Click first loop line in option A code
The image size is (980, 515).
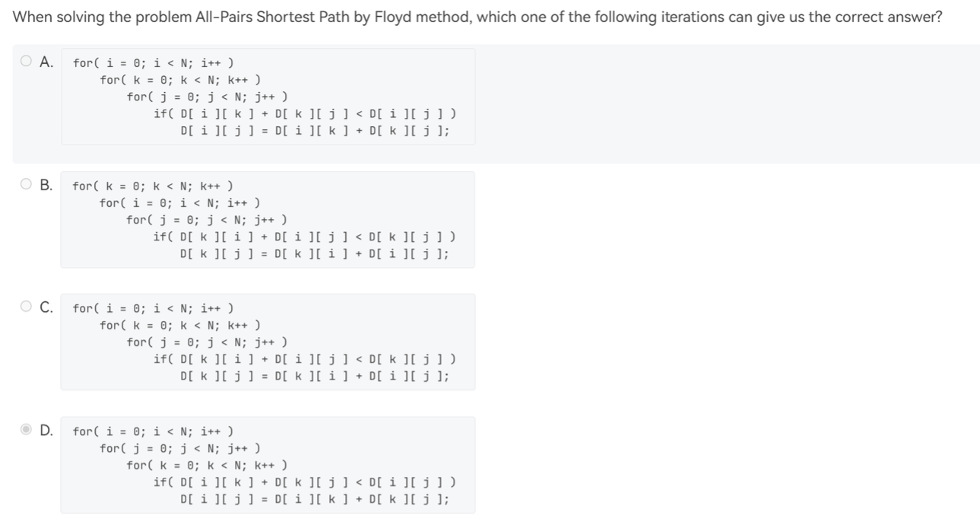153,63
